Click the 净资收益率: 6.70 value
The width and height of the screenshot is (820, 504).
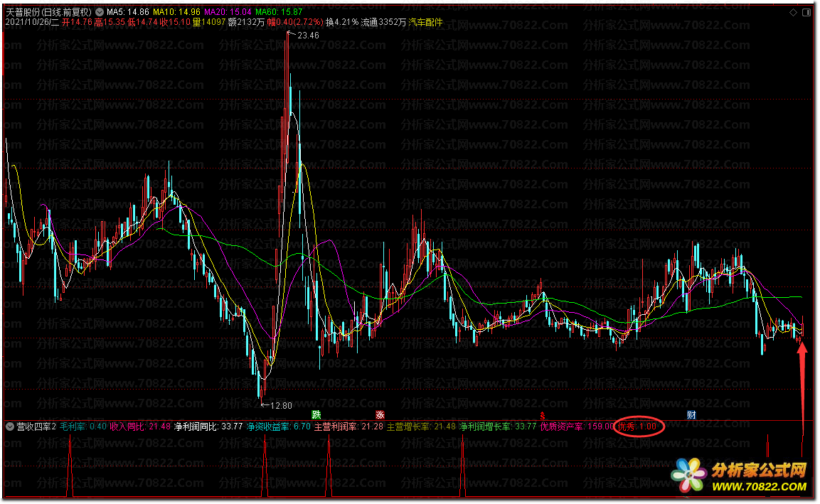tap(279, 427)
